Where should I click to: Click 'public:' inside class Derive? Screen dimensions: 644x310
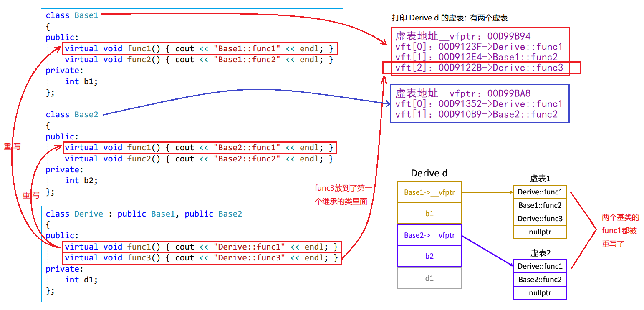tap(62, 236)
